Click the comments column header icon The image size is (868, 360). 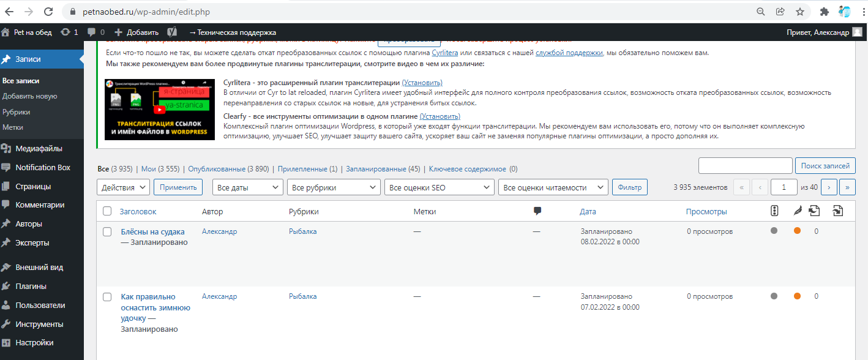[537, 211]
